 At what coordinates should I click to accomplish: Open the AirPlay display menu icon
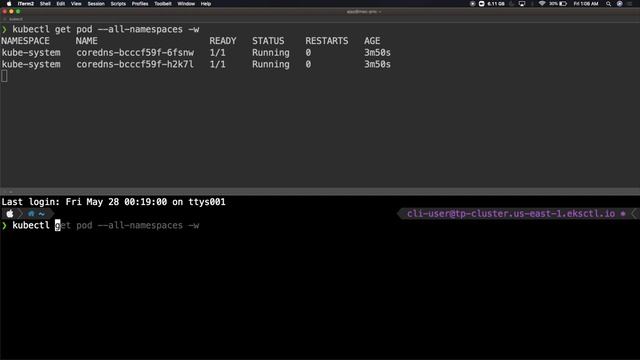pyautogui.click(x=522, y=4)
